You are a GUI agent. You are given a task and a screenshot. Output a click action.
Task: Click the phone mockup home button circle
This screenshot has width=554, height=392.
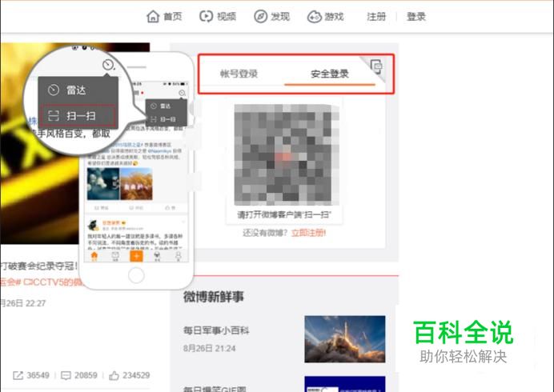click(x=136, y=275)
